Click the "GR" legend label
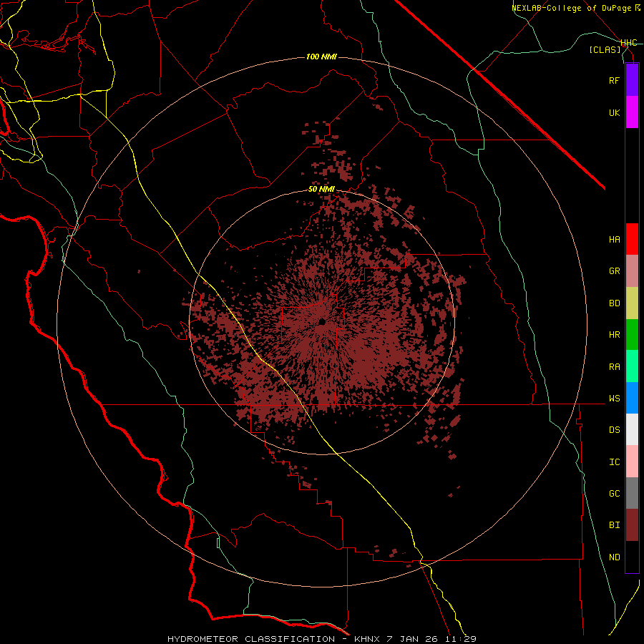The width and height of the screenshot is (644, 644). click(x=614, y=271)
